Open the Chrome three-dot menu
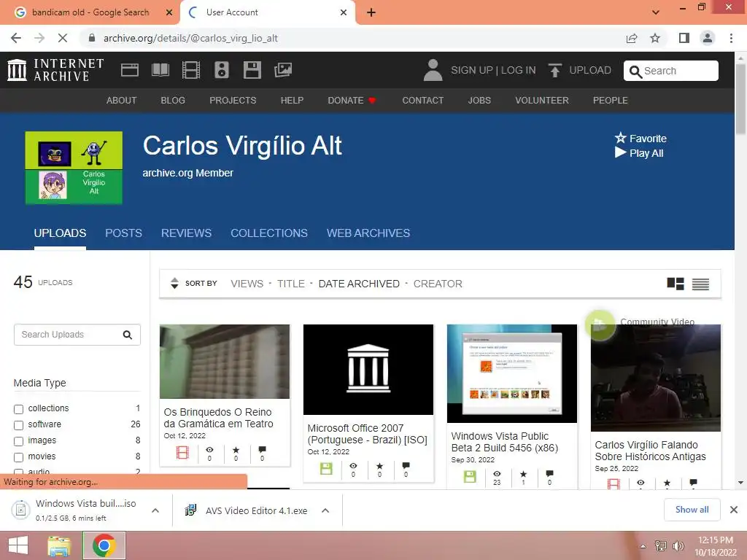The image size is (747, 560). 731,38
